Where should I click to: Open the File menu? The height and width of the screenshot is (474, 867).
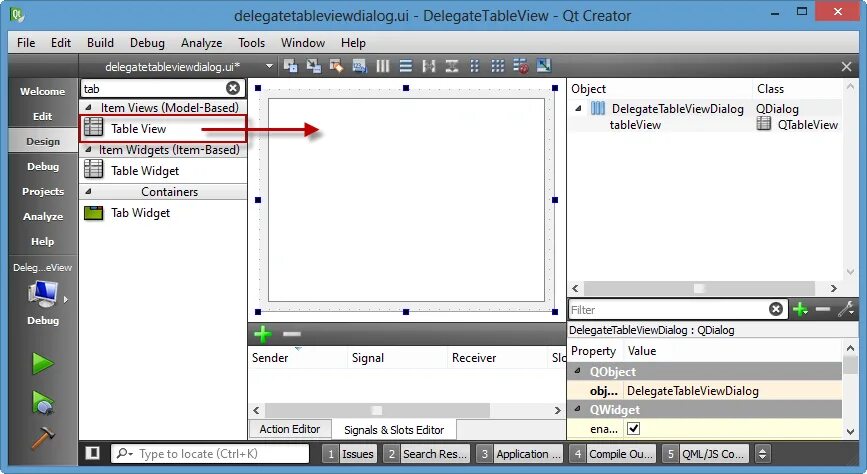click(x=26, y=43)
